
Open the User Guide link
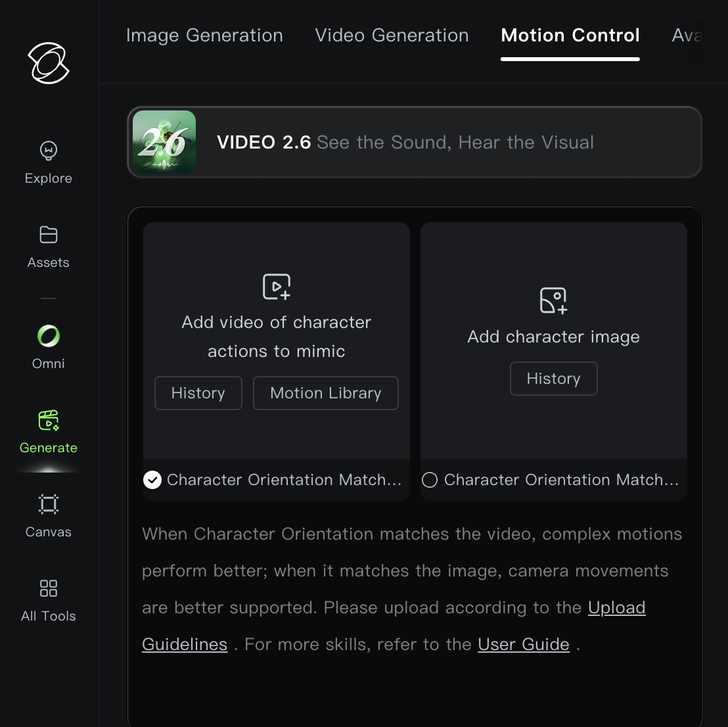[x=523, y=645]
